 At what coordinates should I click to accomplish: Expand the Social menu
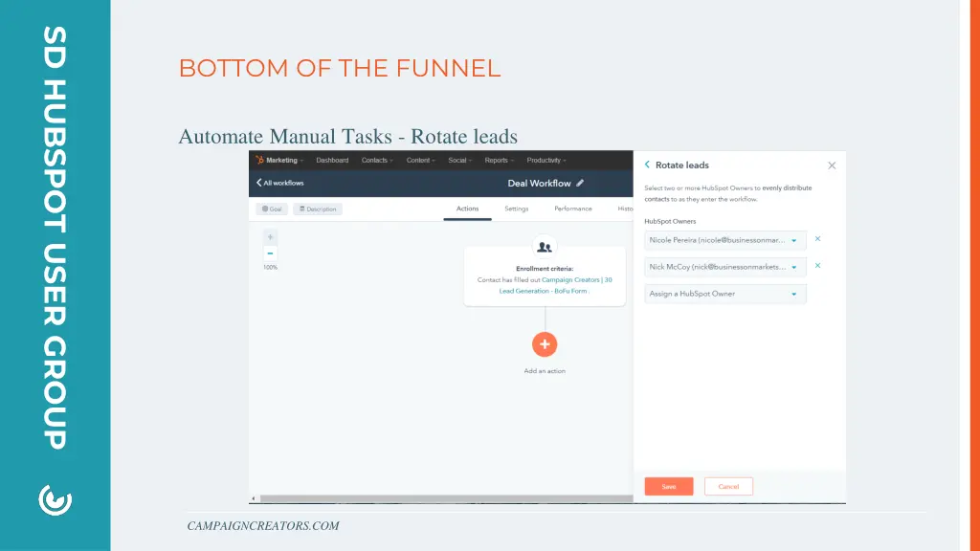click(x=459, y=161)
